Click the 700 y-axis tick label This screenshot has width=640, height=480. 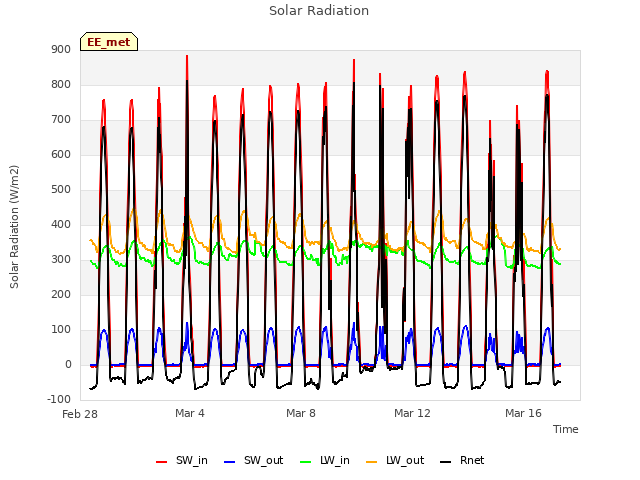tap(61, 120)
